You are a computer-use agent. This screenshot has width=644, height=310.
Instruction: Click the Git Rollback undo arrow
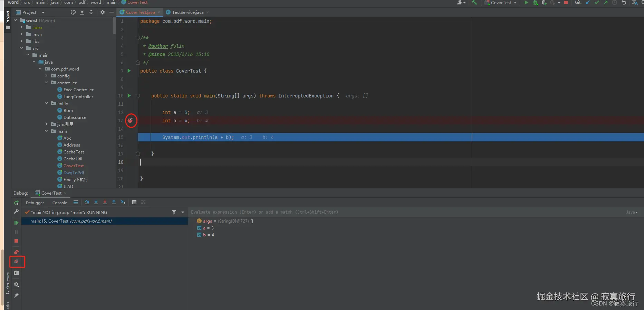[x=624, y=2]
